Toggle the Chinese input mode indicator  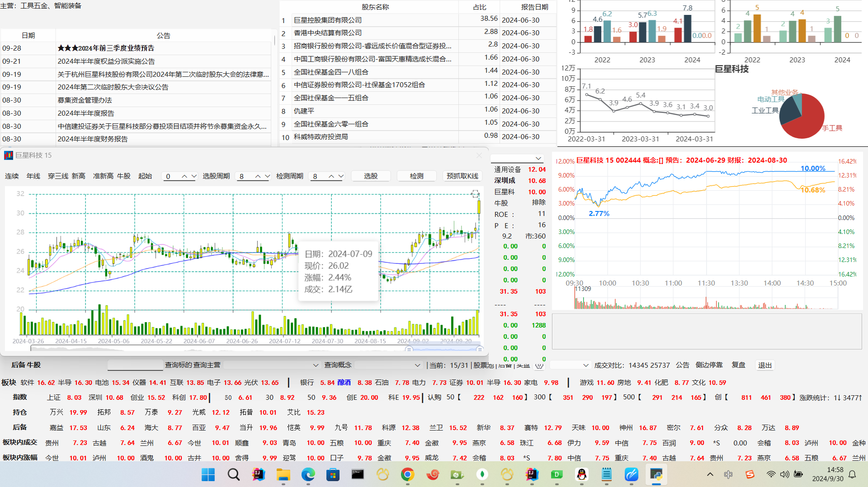728,474
